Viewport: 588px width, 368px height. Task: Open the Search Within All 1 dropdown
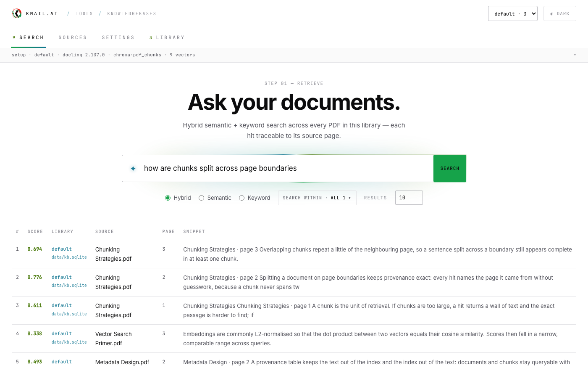point(317,198)
